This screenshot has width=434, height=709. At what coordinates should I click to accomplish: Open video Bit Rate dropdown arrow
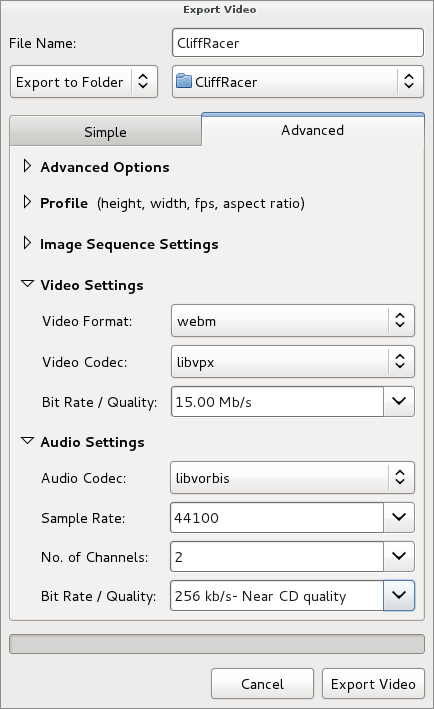pyautogui.click(x=399, y=401)
